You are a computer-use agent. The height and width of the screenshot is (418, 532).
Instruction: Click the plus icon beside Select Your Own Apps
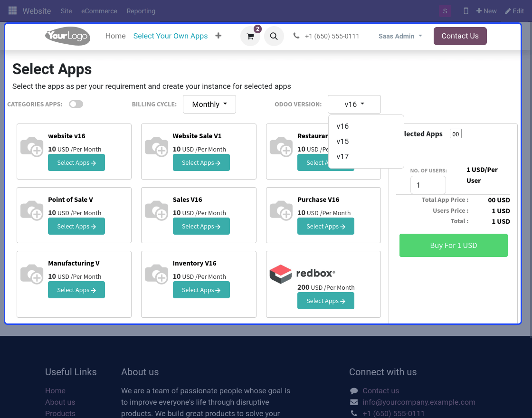tap(218, 36)
